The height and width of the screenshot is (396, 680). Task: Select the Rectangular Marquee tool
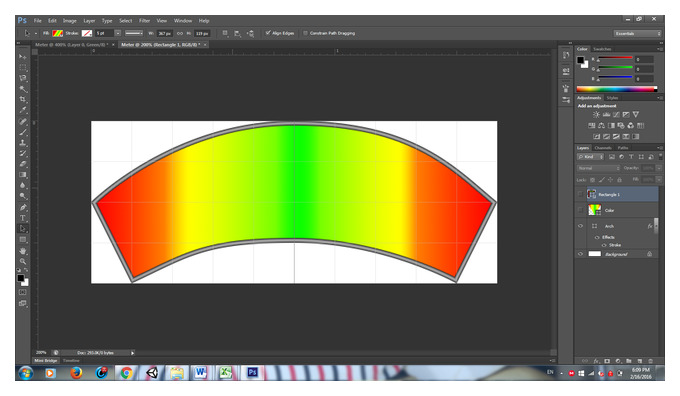point(23,68)
